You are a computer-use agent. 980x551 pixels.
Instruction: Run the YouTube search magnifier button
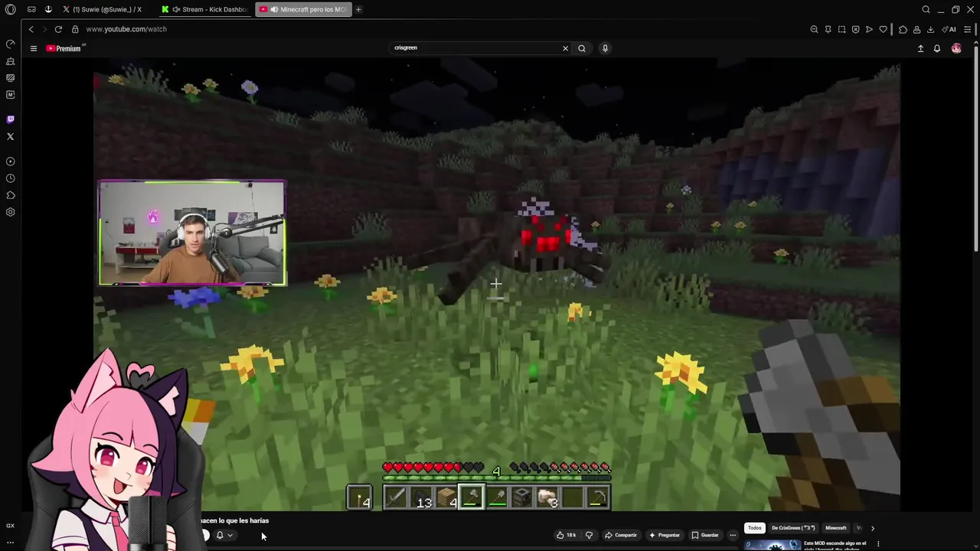582,48
